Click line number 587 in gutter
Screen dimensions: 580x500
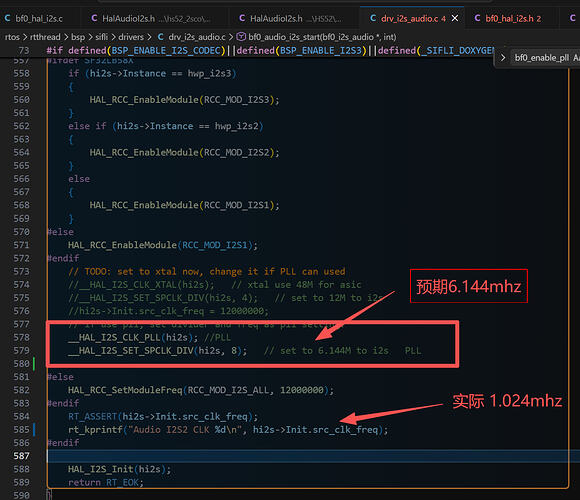coord(21,456)
